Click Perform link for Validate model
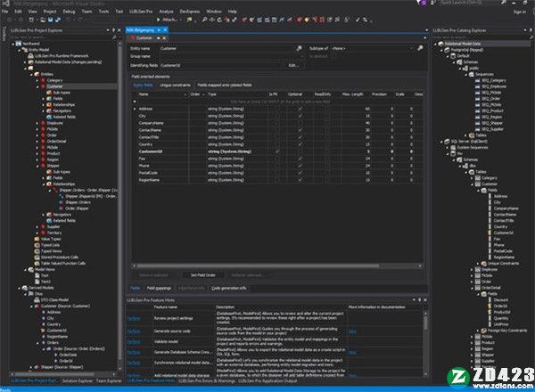 click(134, 341)
